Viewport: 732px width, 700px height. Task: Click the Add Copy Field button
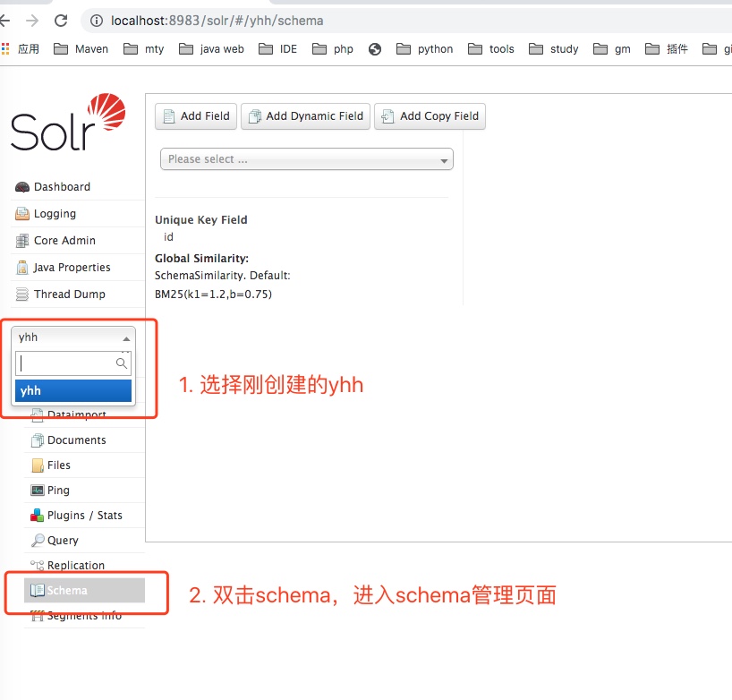point(430,115)
